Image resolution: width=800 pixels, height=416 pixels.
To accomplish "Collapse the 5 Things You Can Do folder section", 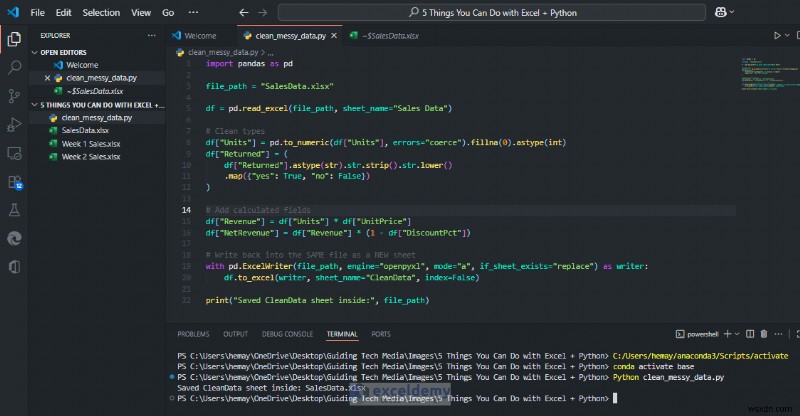I will [x=97, y=105].
